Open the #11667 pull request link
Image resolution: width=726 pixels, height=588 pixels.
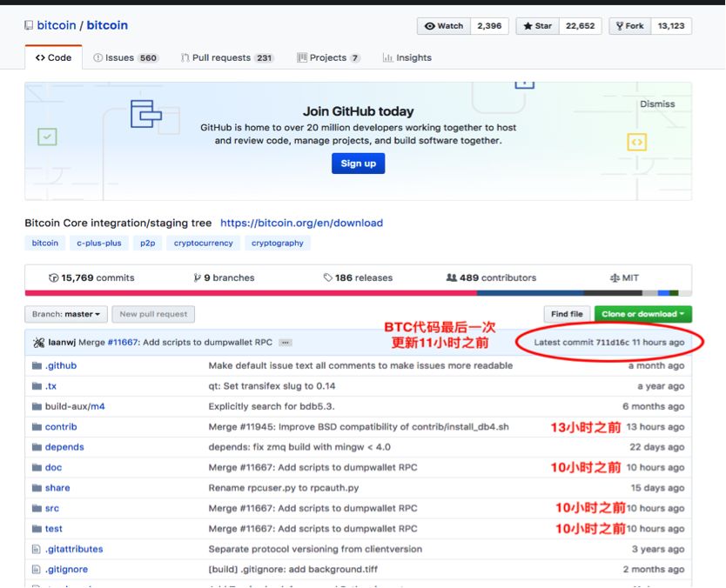pos(123,343)
